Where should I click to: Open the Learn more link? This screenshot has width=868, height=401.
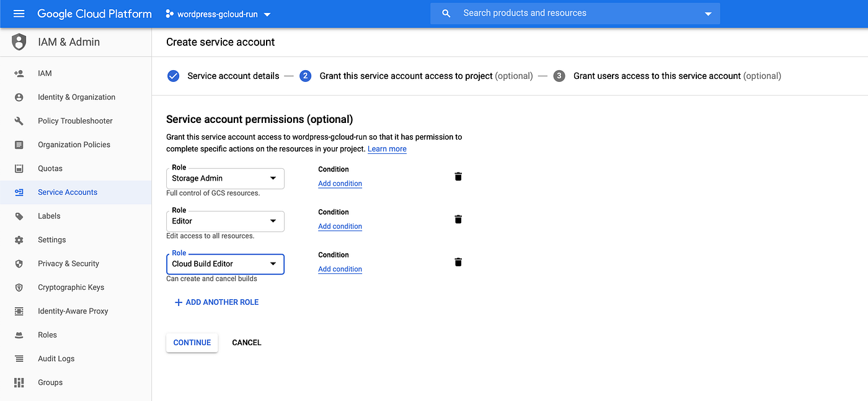[x=387, y=148]
